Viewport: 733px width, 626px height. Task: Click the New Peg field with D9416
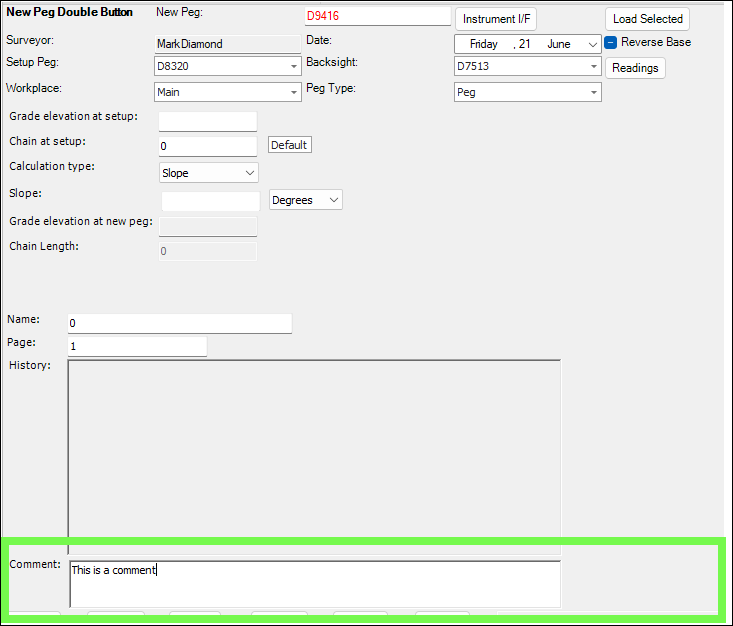tap(377, 16)
